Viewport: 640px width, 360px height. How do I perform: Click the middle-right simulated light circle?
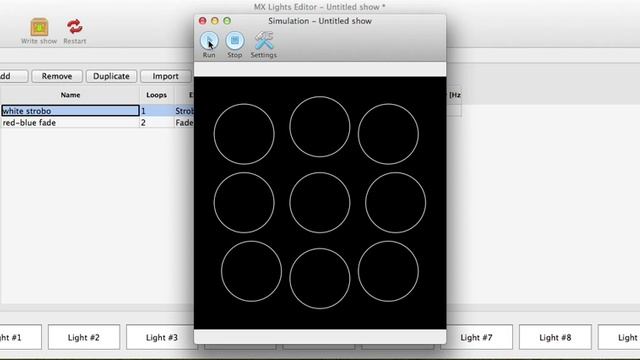tap(396, 202)
